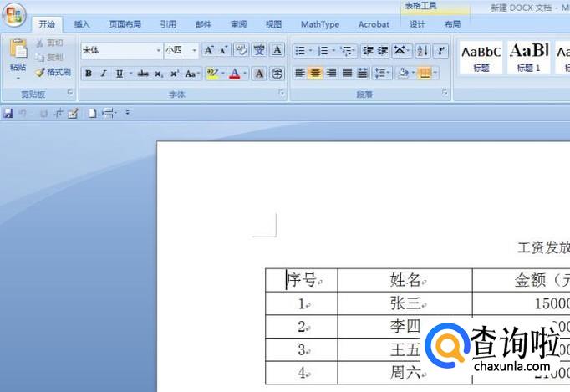
Task: Click the Copy command
Action: (x=49, y=58)
